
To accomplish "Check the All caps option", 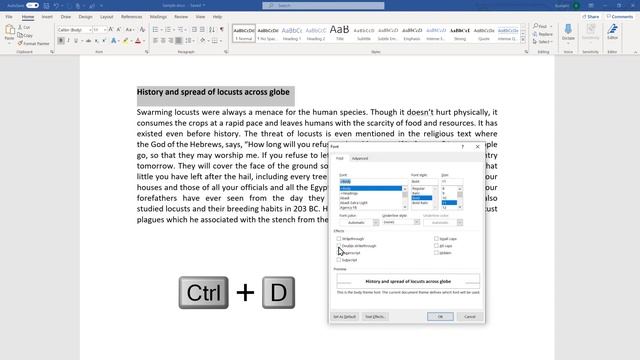I will coord(436,246).
